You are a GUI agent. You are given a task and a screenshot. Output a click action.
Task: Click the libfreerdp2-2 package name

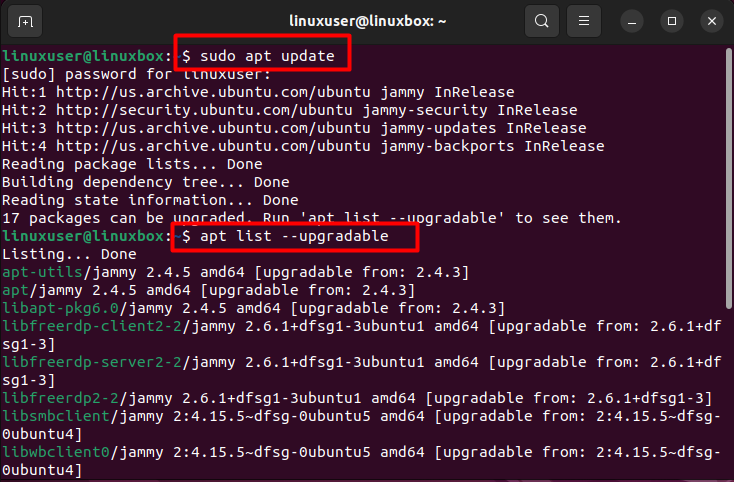60,398
